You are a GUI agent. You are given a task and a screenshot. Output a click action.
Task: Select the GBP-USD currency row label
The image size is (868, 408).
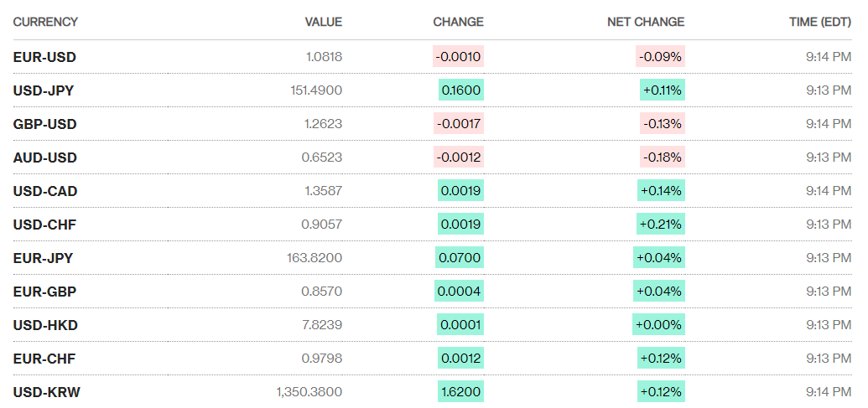[x=44, y=124]
